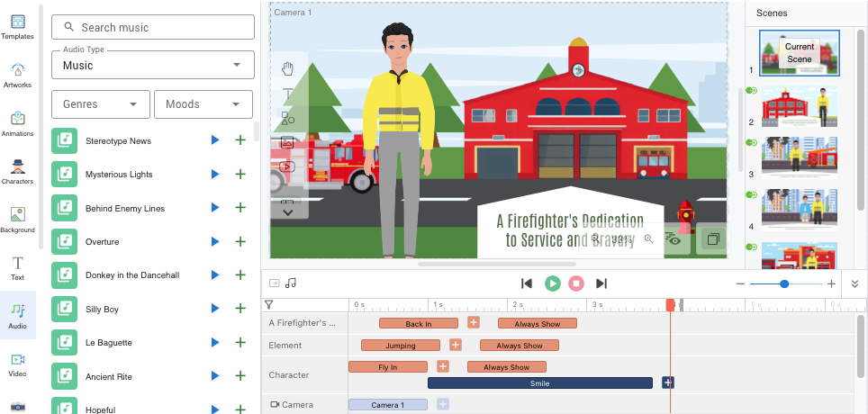Toggle transition indicator beside scene 4
868x414 pixels.
tap(750, 194)
